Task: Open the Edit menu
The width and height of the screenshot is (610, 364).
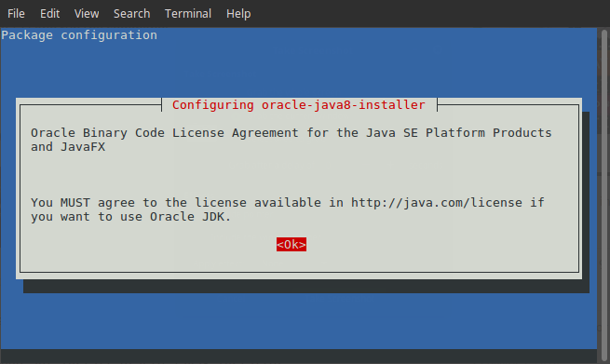Action: pos(49,14)
